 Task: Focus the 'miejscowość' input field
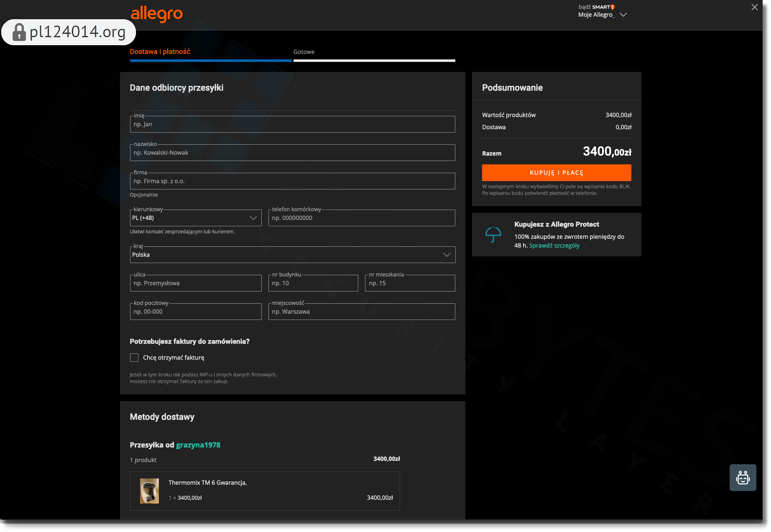coord(362,312)
